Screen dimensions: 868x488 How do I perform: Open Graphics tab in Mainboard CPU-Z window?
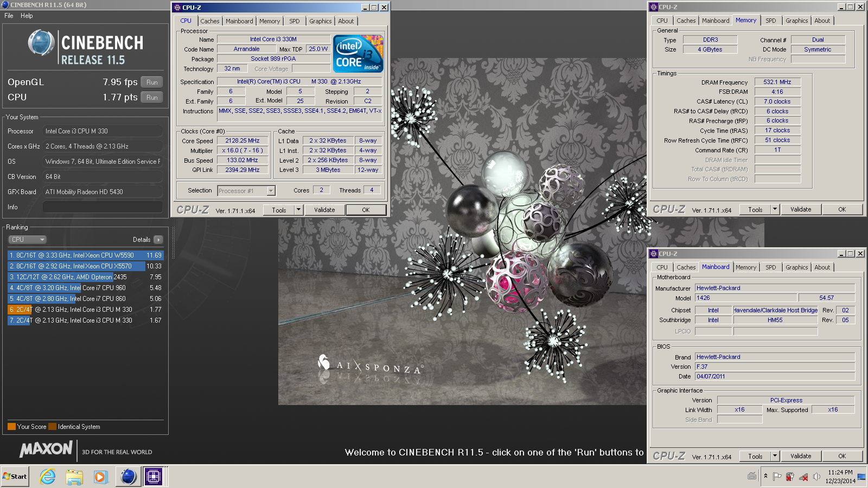[797, 267]
